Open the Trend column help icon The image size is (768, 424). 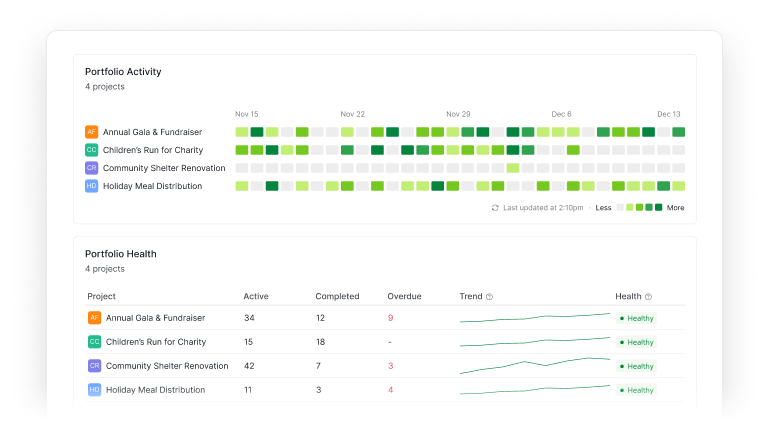[489, 297]
